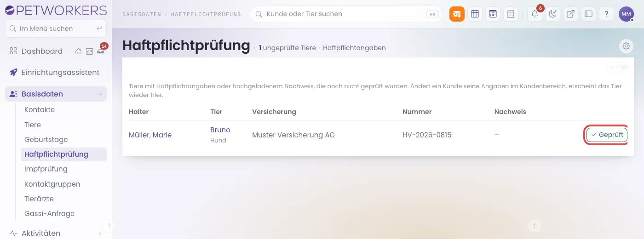Viewport: 644px width, 239px height.
Task: Click the Nachweis column header
Action: click(x=510, y=112)
